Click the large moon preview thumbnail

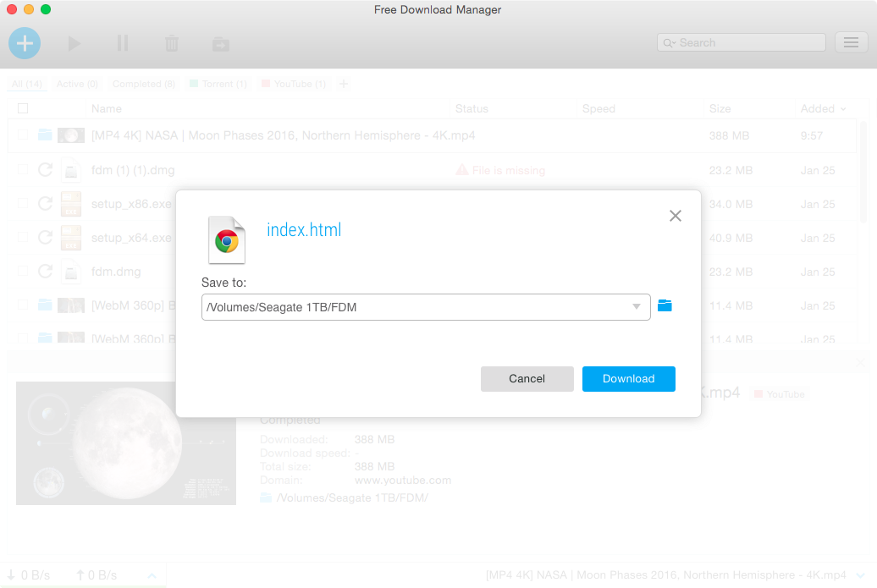click(126, 443)
